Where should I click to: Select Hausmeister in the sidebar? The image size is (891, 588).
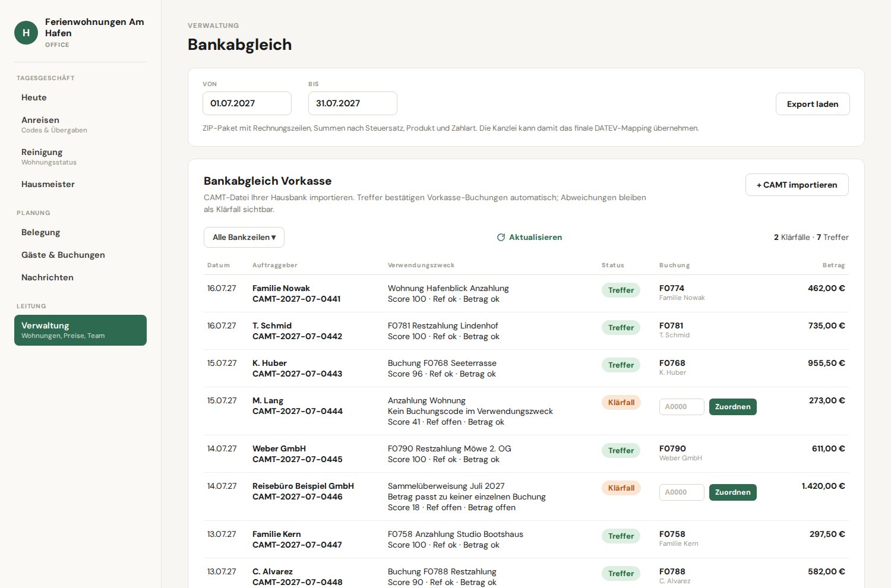coord(80,184)
